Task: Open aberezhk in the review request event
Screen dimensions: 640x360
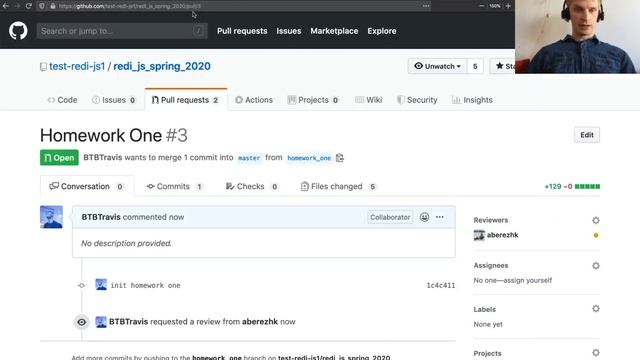Action: 260,322
